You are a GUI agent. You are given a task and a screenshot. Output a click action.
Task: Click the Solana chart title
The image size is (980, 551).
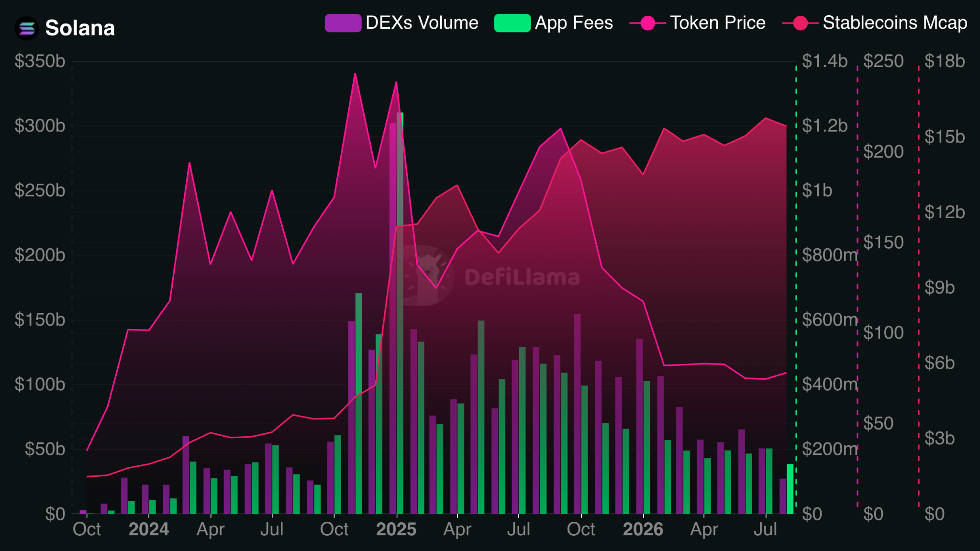(x=80, y=28)
